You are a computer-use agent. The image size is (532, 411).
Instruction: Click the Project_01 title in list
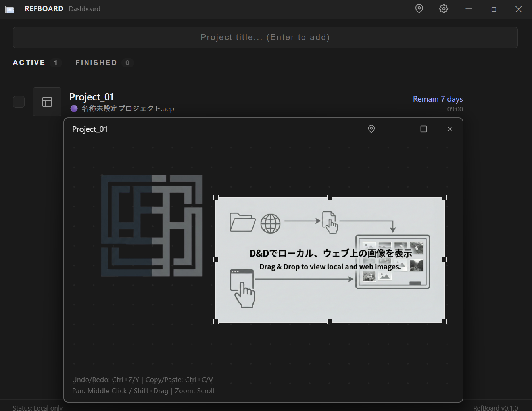pos(92,97)
